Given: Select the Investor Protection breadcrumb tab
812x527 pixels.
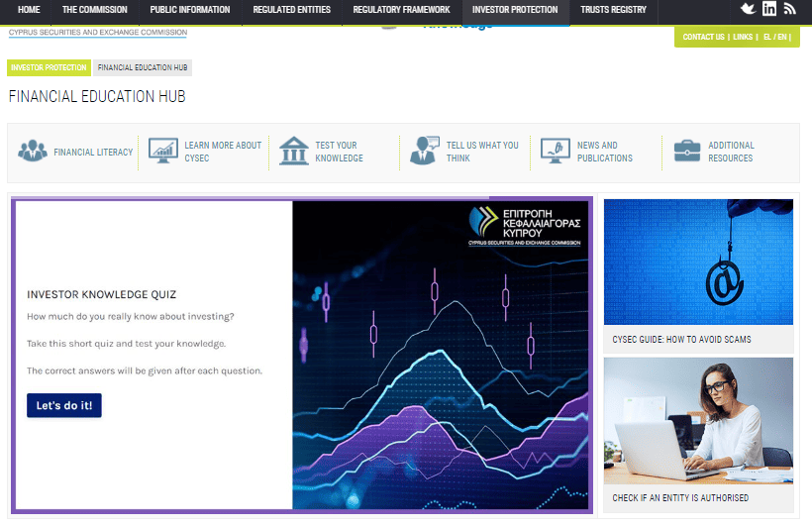Looking at the screenshot, I should coord(49,67).
